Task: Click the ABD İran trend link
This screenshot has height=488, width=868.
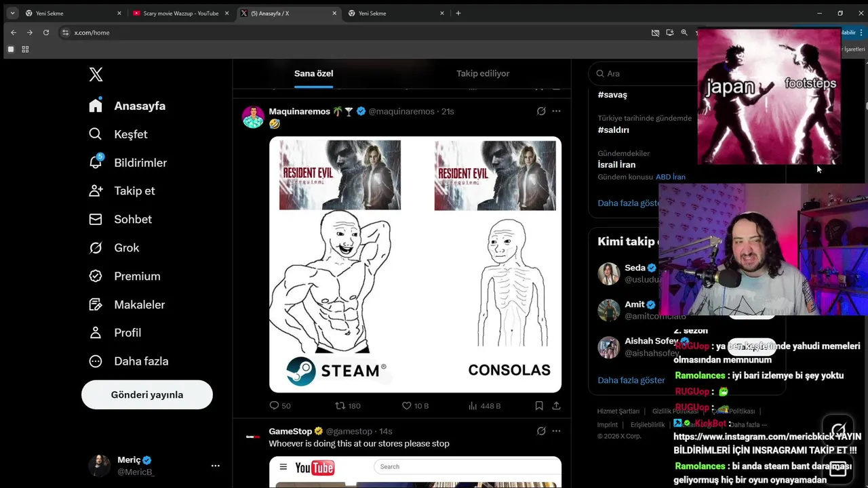Action: pos(671,177)
